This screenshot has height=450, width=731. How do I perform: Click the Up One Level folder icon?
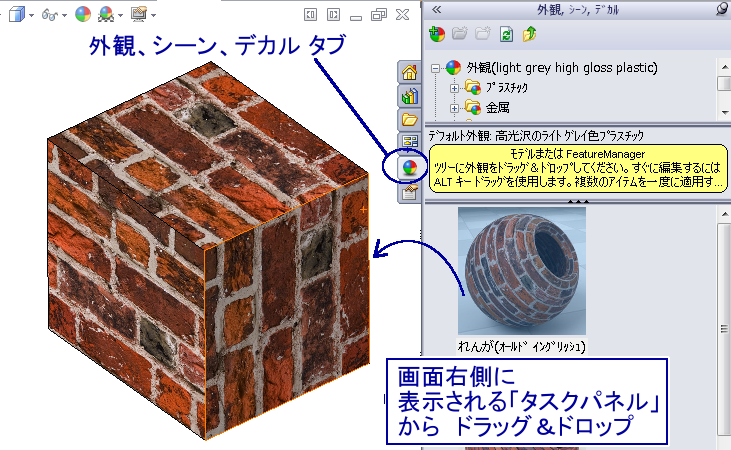coord(529,34)
